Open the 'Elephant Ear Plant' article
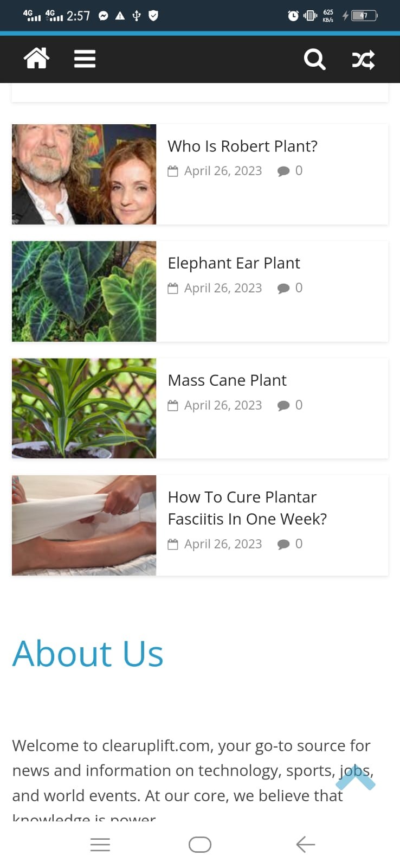Viewport: 400px width, 868px height. [x=234, y=263]
